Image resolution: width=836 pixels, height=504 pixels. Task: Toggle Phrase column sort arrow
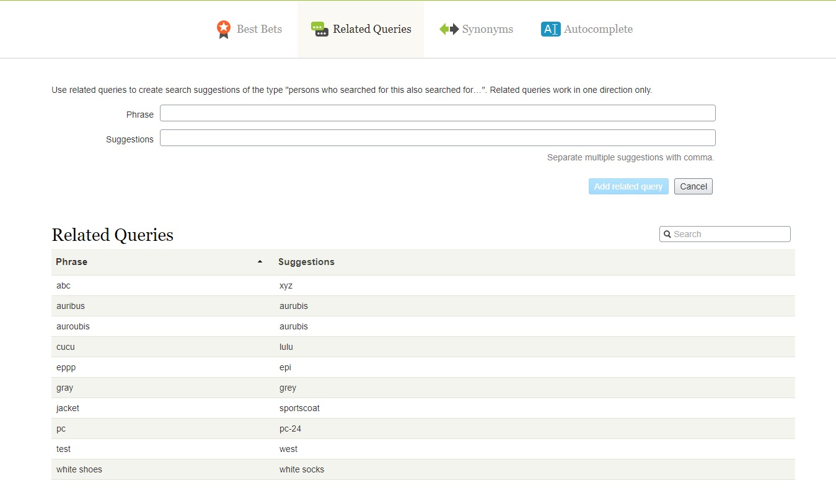[x=260, y=262]
